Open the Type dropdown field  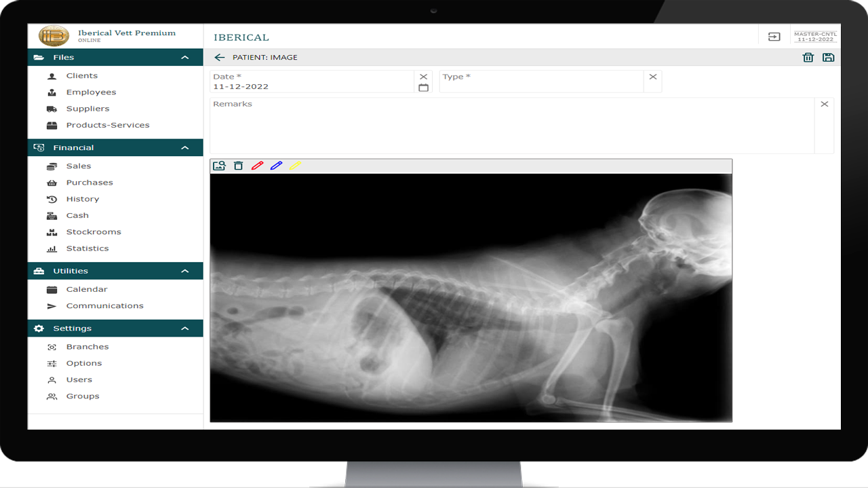coord(541,81)
